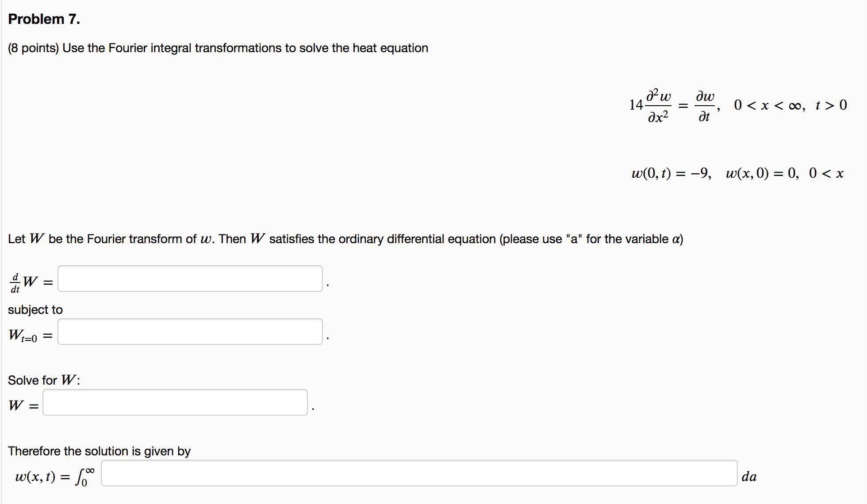The width and height of the screenshot is (867, 504).
Task: Click the 'Therefore the solution is given by' text
Action: click(99, 451)
